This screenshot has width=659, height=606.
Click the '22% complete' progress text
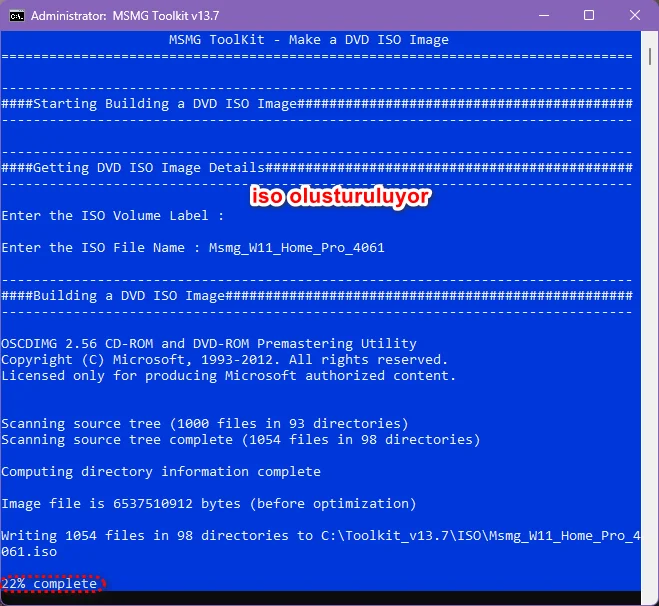coord(49,584)
